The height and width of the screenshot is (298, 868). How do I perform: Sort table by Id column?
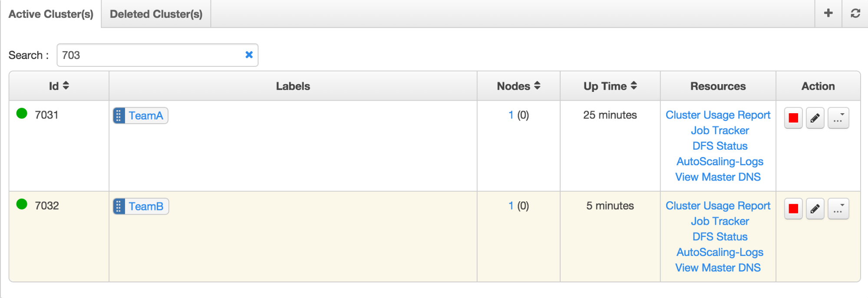coord(59,86)
